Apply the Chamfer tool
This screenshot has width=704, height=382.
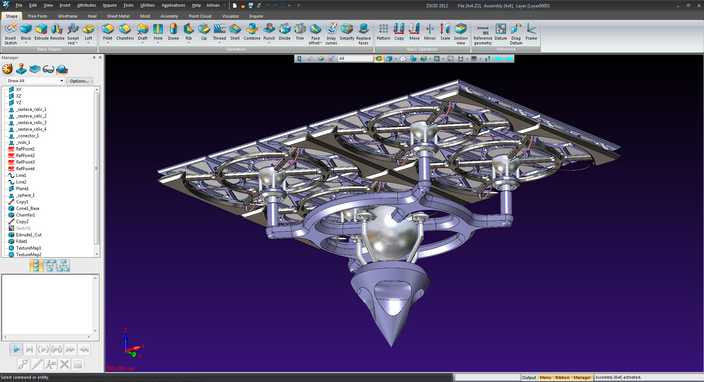(125, 32)
